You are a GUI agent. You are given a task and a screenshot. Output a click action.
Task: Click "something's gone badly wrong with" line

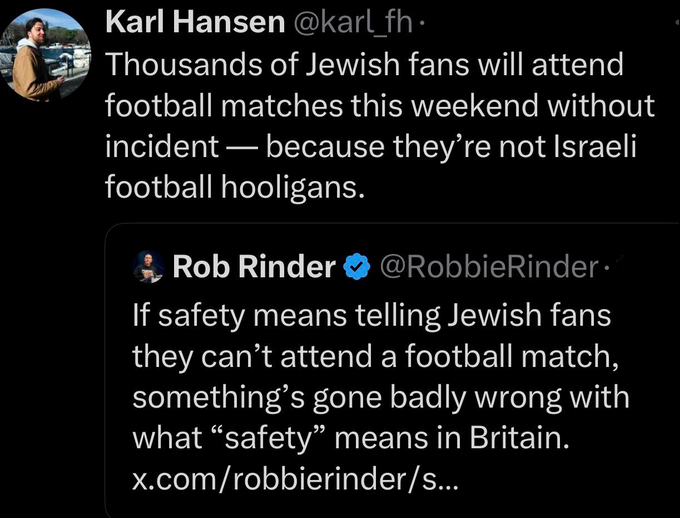(x=381, y=397)
